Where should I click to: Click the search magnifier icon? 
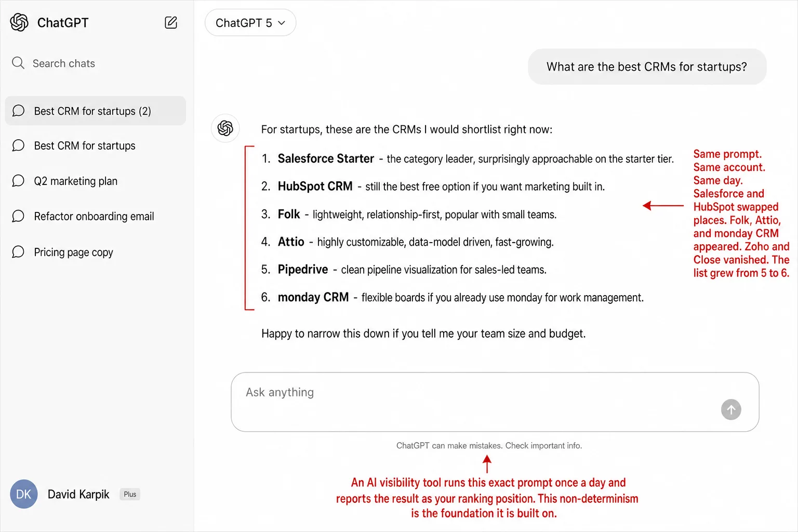pyautogui.click(x=18, y=63)
